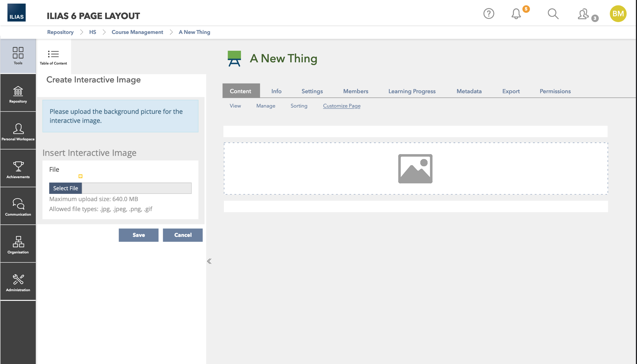Switch to the Settings tab
The width and height of the screenshot is (637, 364).
tap(312, 91)
